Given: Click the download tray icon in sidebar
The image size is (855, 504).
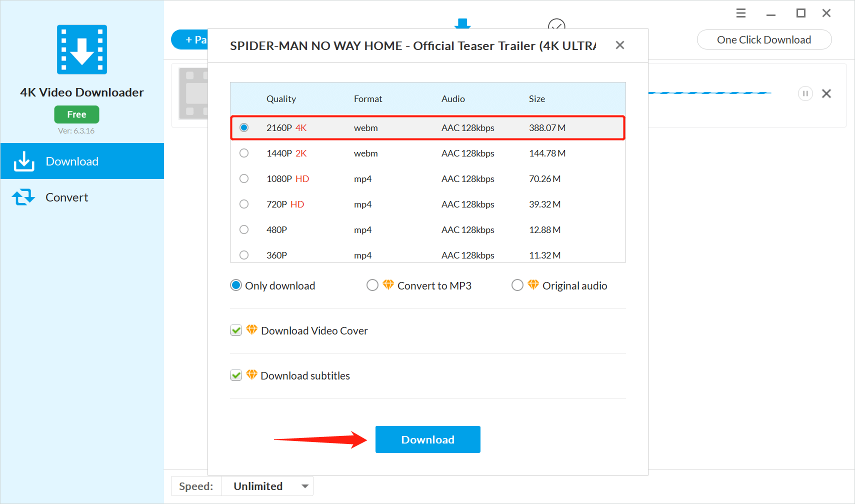Looking at the screenshot, I should (x=23, y=161).
